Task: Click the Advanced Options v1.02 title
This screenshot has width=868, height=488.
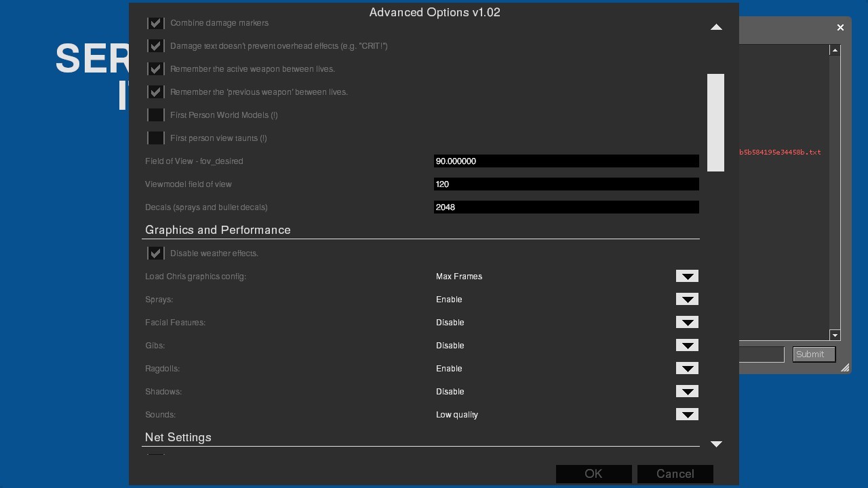Action: pos(435,12)
